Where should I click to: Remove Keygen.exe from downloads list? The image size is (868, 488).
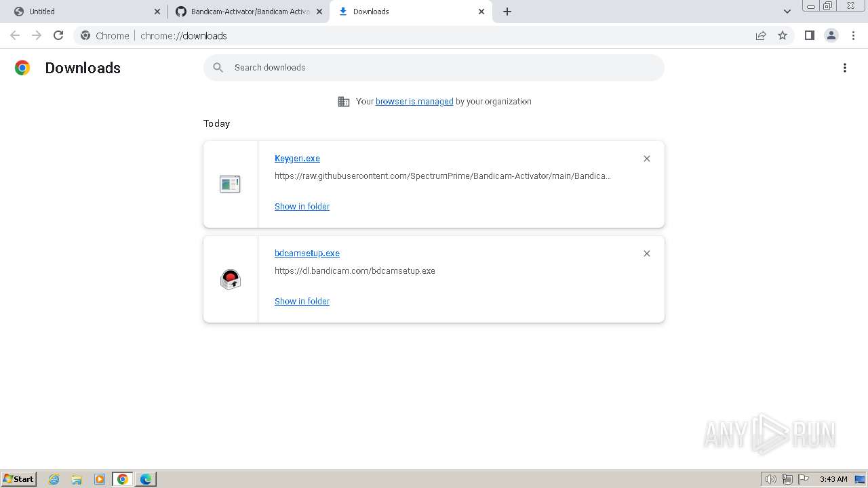(x=647, y=159)
